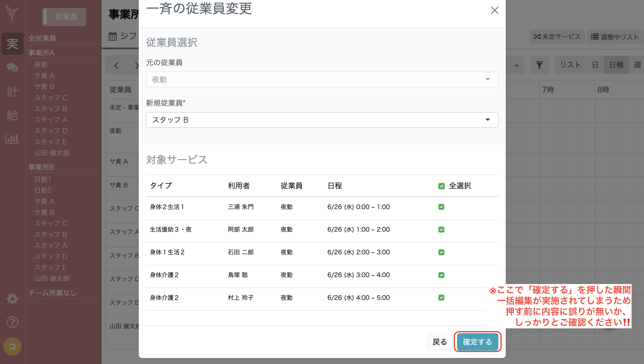
Task: Uncheck the 三浦 朱門 service row
Action: coord(442,207)
